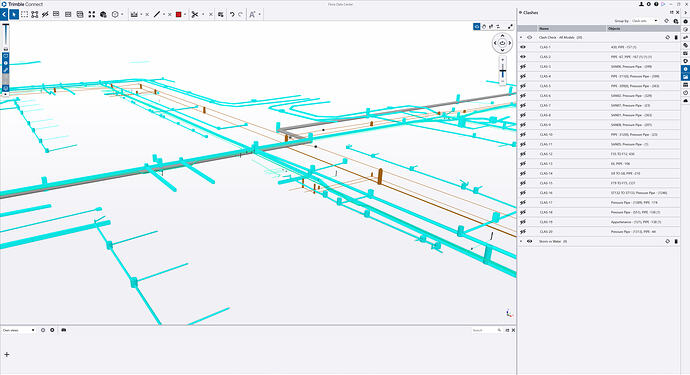
Task: Delete the Storm vs Water clash set
Action: (676, 241)
